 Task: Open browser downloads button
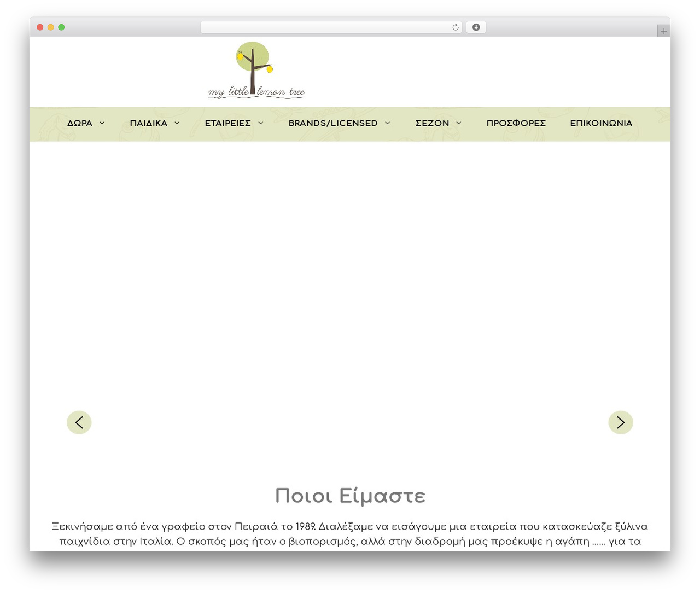pos(476,27)
